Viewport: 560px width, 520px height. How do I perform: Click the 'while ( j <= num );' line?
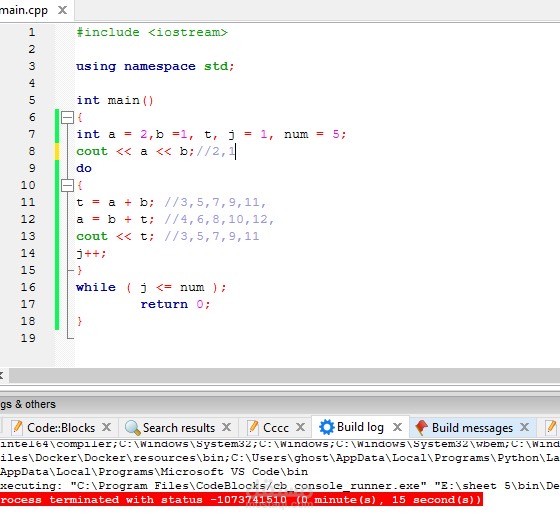(x=151, y=288)
